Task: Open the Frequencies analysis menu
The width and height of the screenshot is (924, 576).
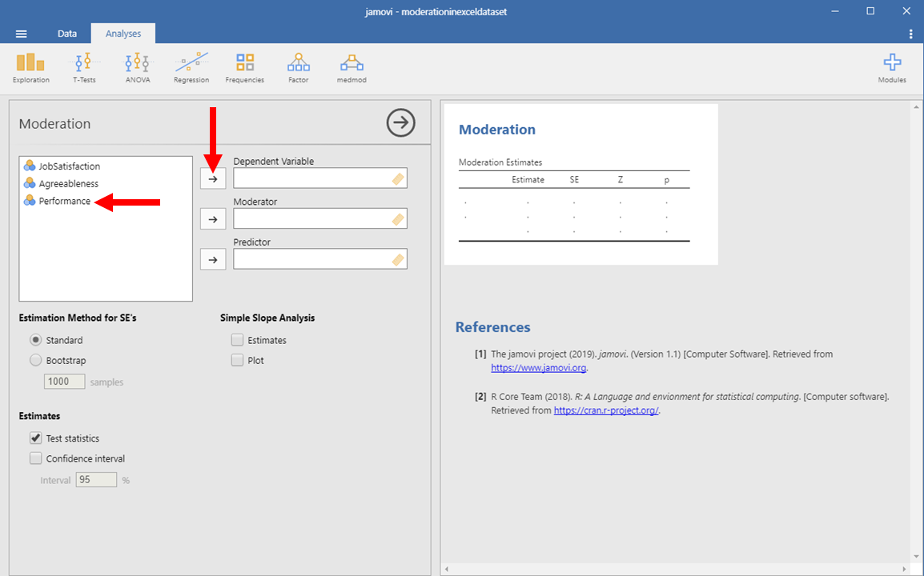Action: tap(244, 67)
